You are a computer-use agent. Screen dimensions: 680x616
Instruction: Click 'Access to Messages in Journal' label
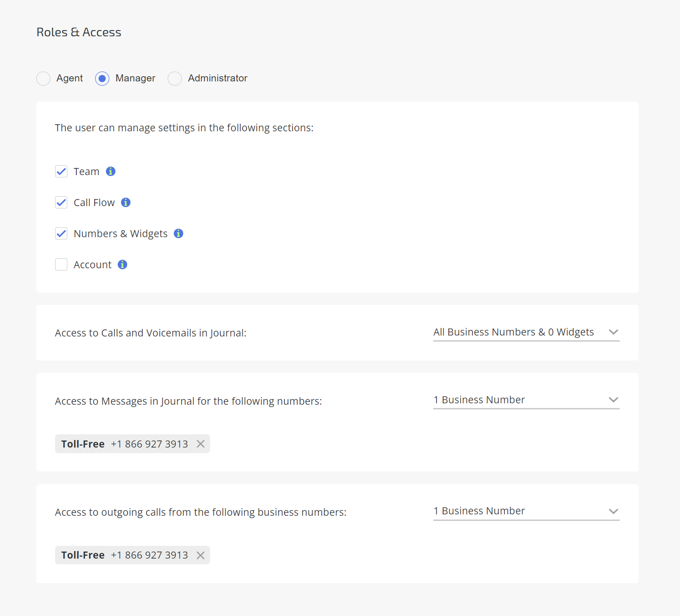point(188,401)
